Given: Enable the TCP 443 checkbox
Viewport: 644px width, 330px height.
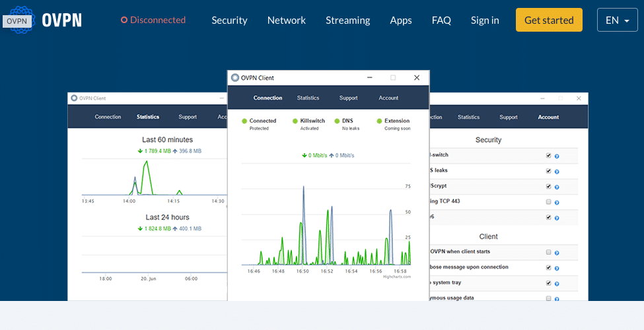Looking at the screenshot, I should (x=548, y=201).
